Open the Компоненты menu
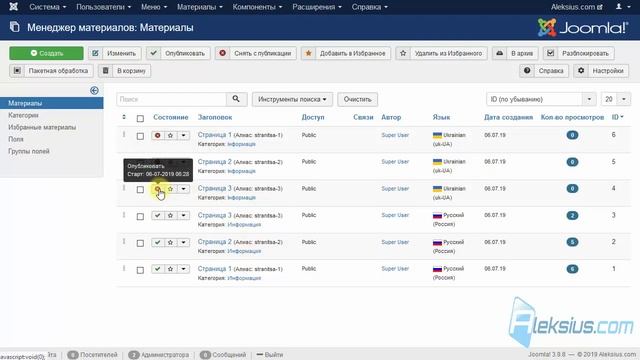The width and height of the screenshot is (640, 360). (257, 7)
